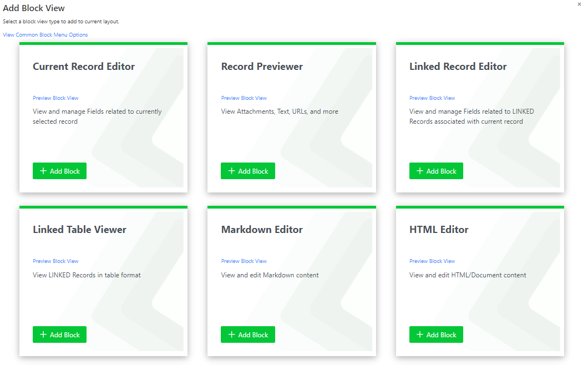Click the Markdown Editor card title
Screen dimensions: 588x365
click(x=262, y=230)
